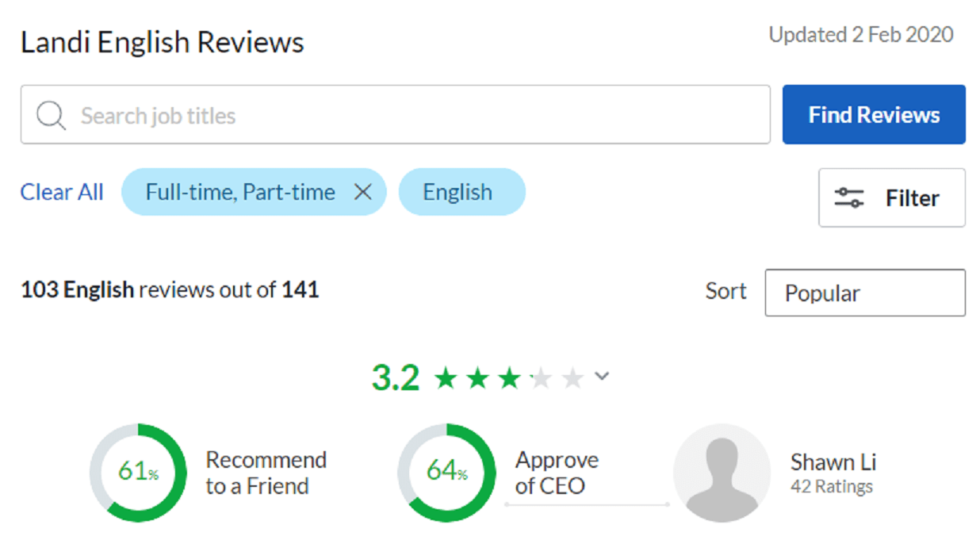The width and height of the screenshot is (980, 540).
Task: Click the 64% Approve of CEO donut
Action: click(x=446, y=472)
